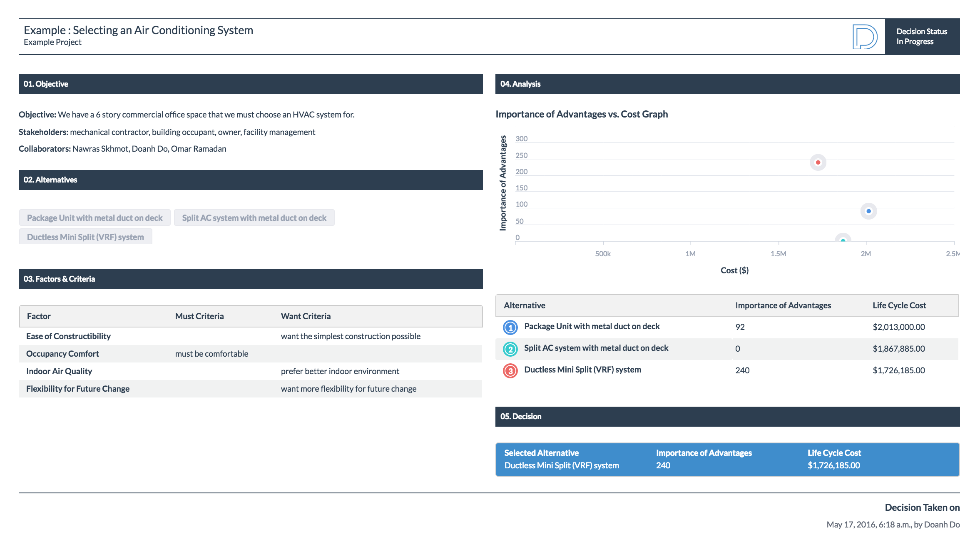Click the cost $1,867,885.00
The height and width of the screenshot is (535, 980).
(x=899, y=349)
